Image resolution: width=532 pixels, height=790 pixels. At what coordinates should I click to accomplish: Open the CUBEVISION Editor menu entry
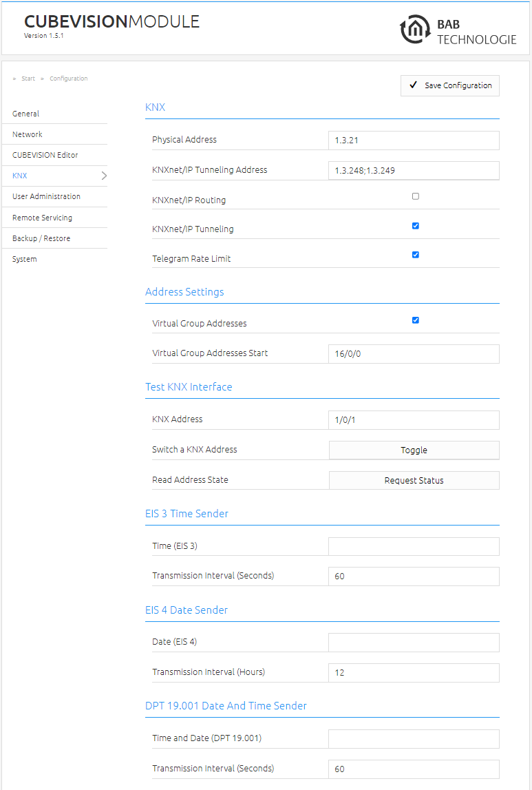coord(55,155)
